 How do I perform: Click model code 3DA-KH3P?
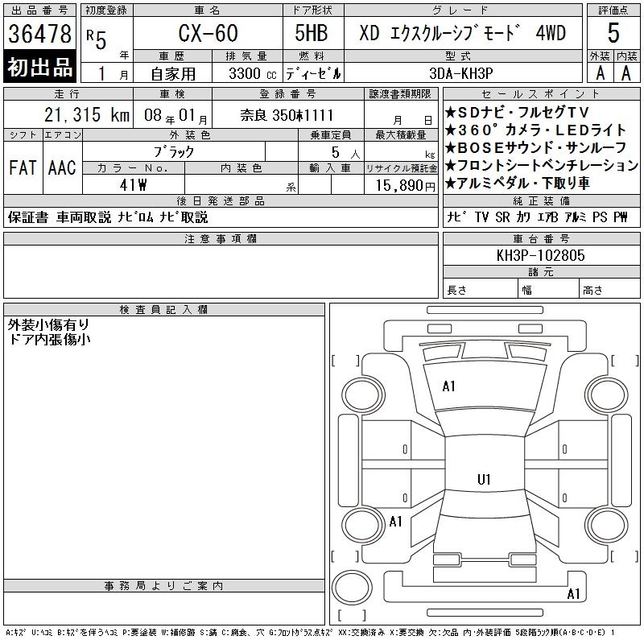(x=460, y=73)
